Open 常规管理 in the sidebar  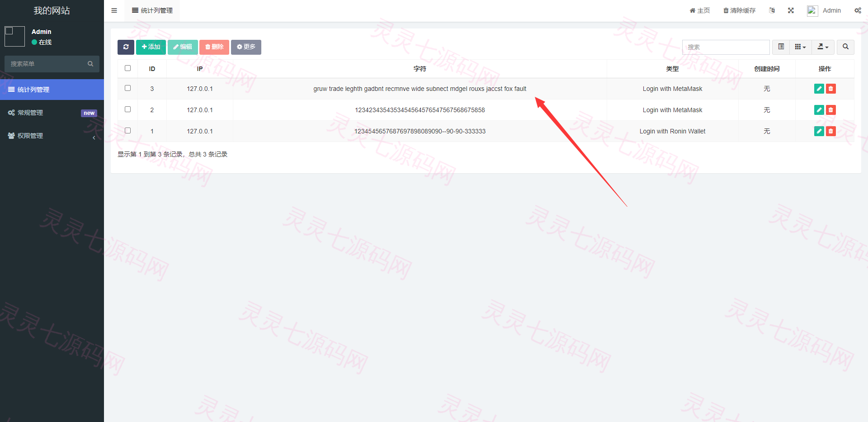click(52, 113)
